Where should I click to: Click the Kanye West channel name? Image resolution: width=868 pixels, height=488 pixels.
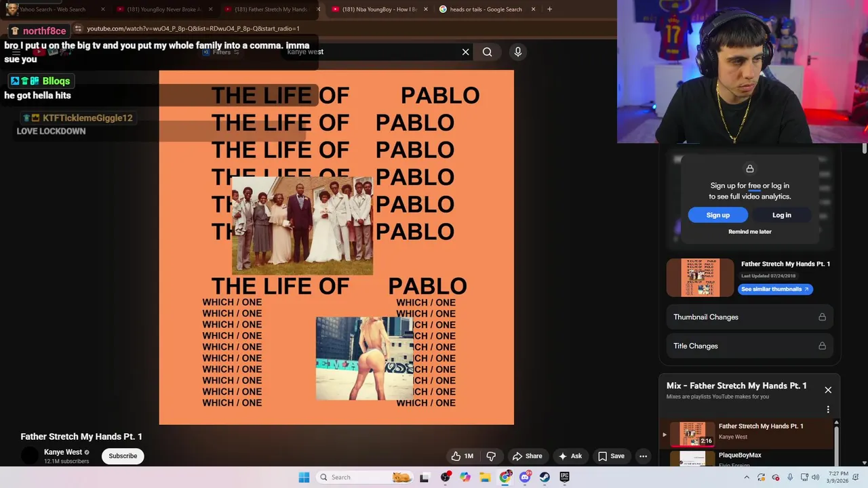tap(63, 452)
